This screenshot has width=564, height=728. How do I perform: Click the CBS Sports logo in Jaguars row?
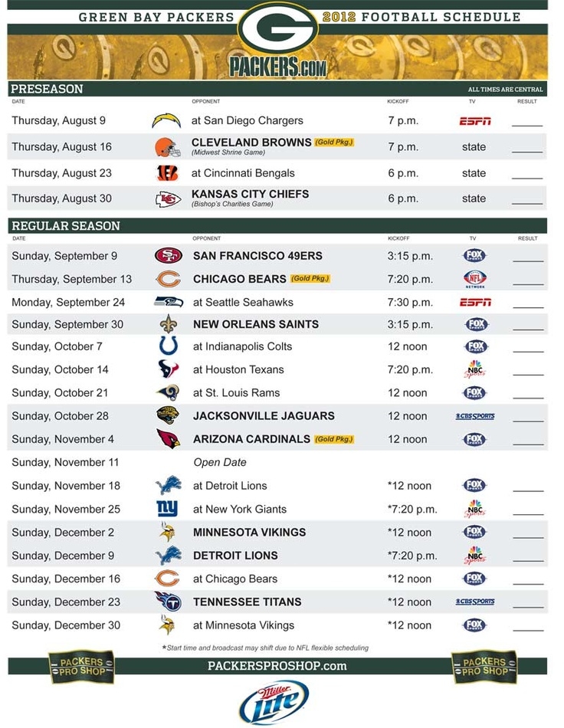(475, 416)
